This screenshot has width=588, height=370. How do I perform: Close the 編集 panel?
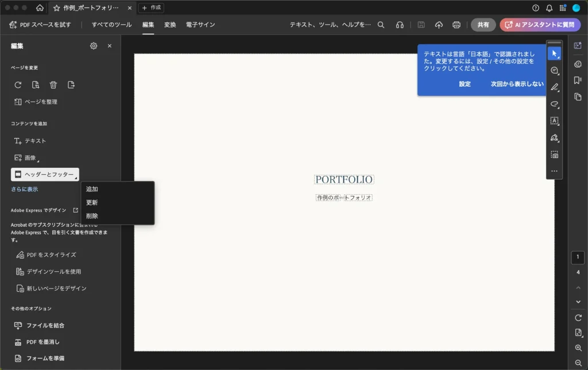110,46
